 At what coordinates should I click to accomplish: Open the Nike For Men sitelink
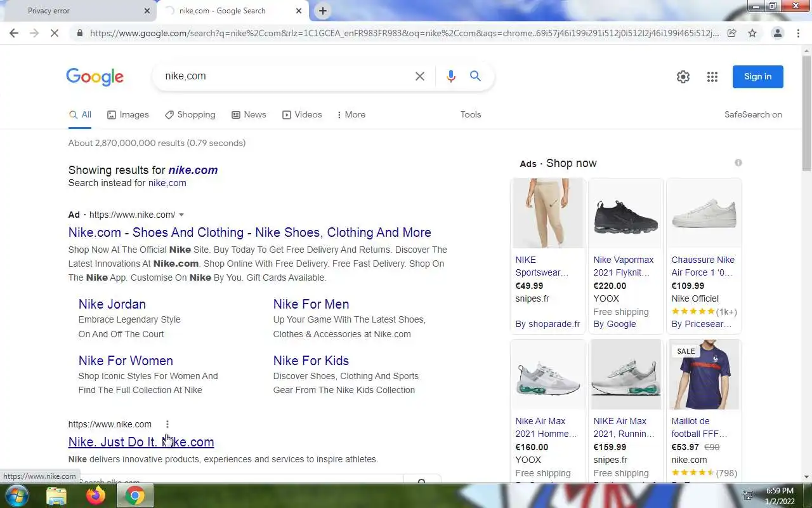311,304
